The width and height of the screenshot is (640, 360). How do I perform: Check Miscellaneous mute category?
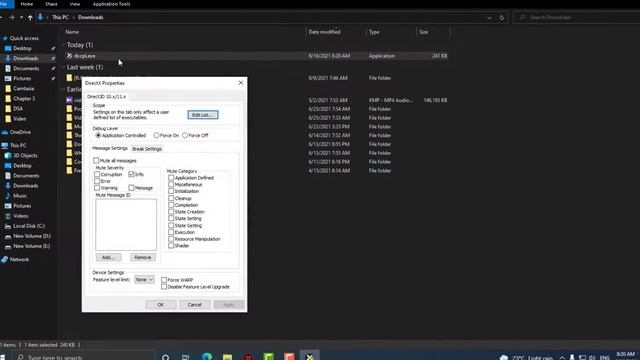coord(171,184)
